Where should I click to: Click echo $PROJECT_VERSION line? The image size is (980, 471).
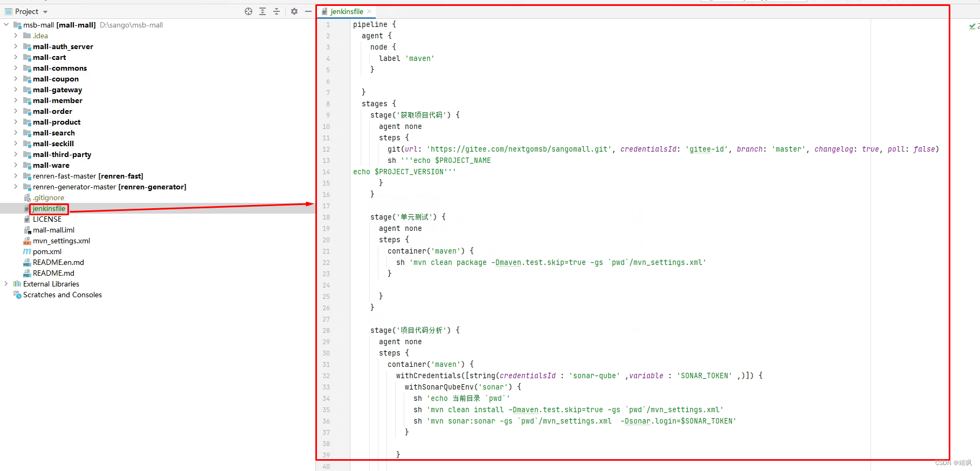(404, 172)
